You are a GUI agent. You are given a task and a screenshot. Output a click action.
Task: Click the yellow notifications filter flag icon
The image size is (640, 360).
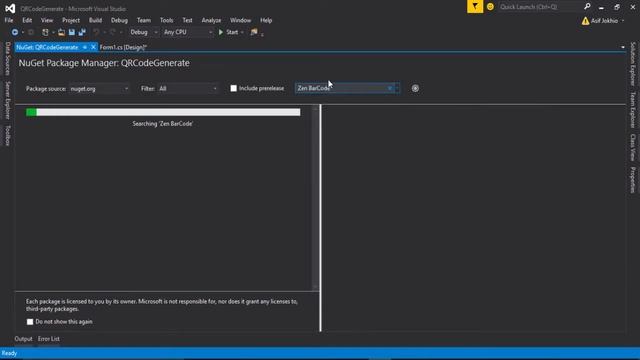pyautogui.click(x=475, y=7)
